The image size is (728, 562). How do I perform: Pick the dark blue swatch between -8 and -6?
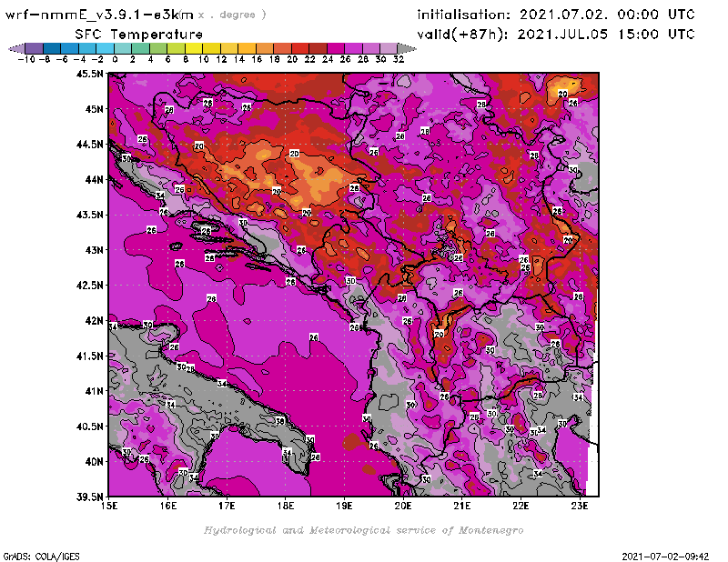[x=52, y=48]
